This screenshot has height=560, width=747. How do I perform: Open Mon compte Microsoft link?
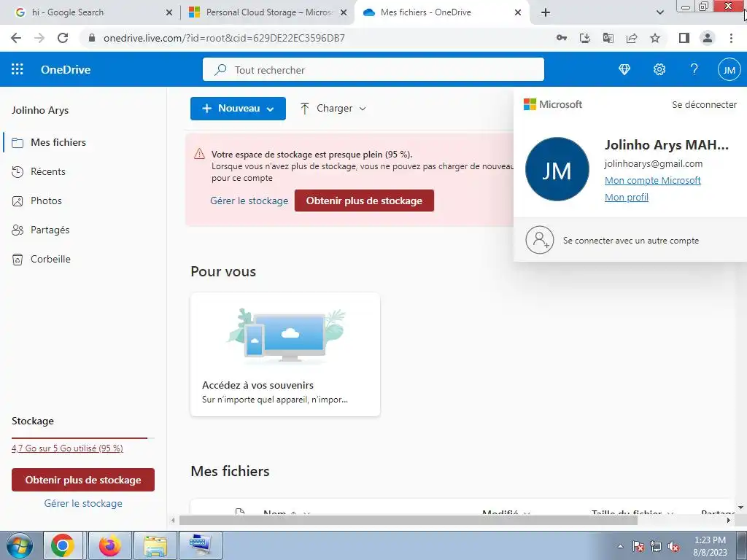[653, 181]
